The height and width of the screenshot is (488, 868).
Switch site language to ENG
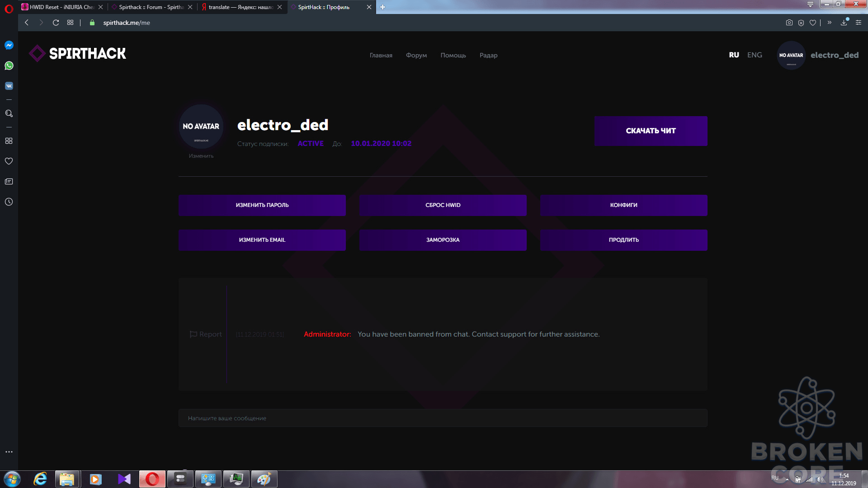tap(755, 55)
